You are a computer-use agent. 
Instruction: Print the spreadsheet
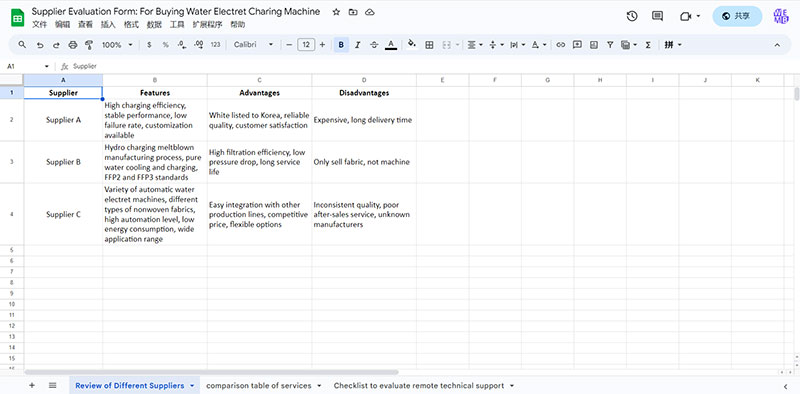[x=72, y=45]
